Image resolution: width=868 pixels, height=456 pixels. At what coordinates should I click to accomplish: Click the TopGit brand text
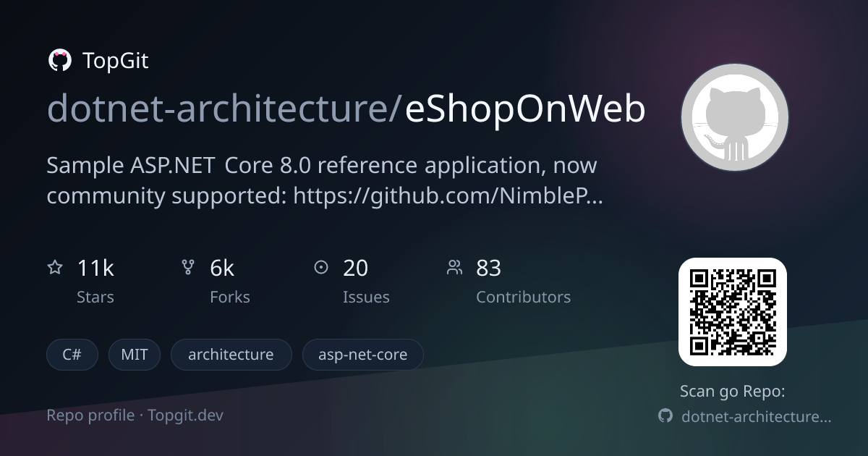coord(116,61)
